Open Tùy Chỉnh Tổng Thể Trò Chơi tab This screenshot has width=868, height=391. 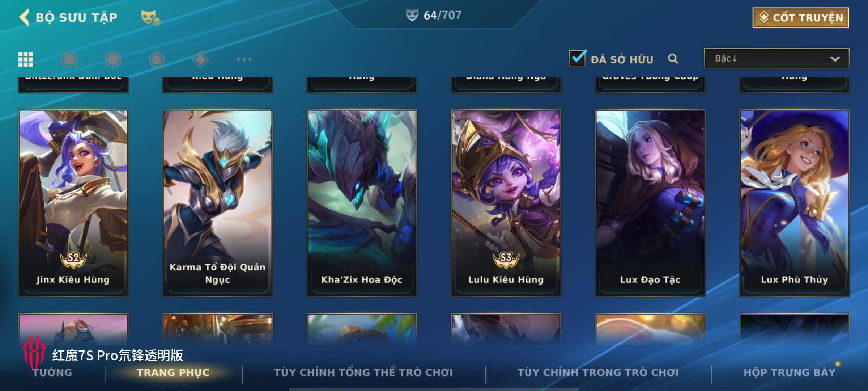click(x=363, y=372)
